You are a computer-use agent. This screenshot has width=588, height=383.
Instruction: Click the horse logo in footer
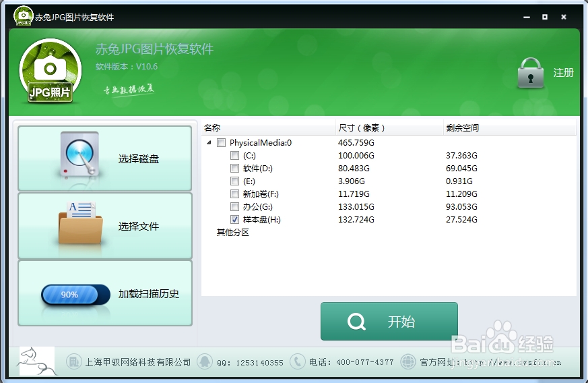(x=37, y=361)
